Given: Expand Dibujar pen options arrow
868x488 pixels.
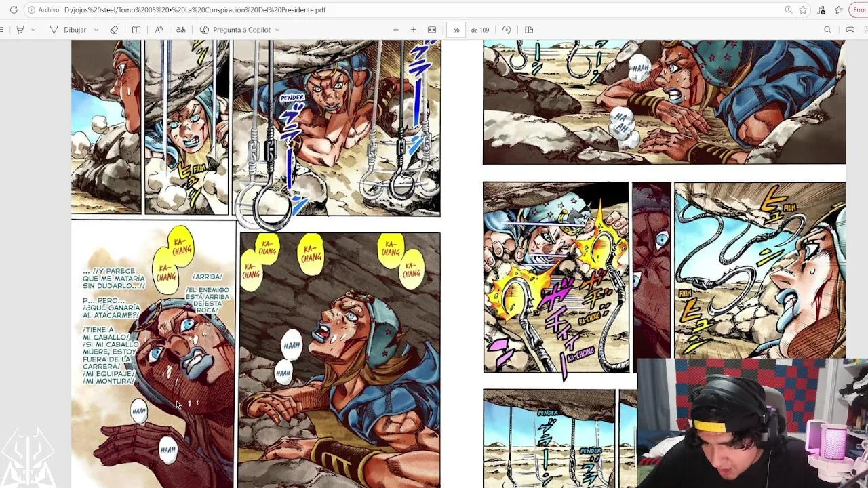Looking at the screenshot, I should pyautogui.click(x=96, y=30).
